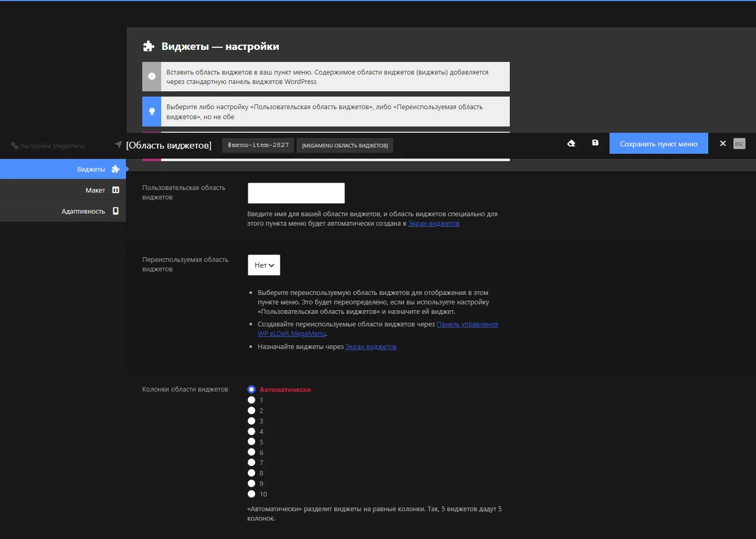Focus the Пользовательская область виджетов input field
The width and height of the screenshot is (756, 539).
(296, 193)
